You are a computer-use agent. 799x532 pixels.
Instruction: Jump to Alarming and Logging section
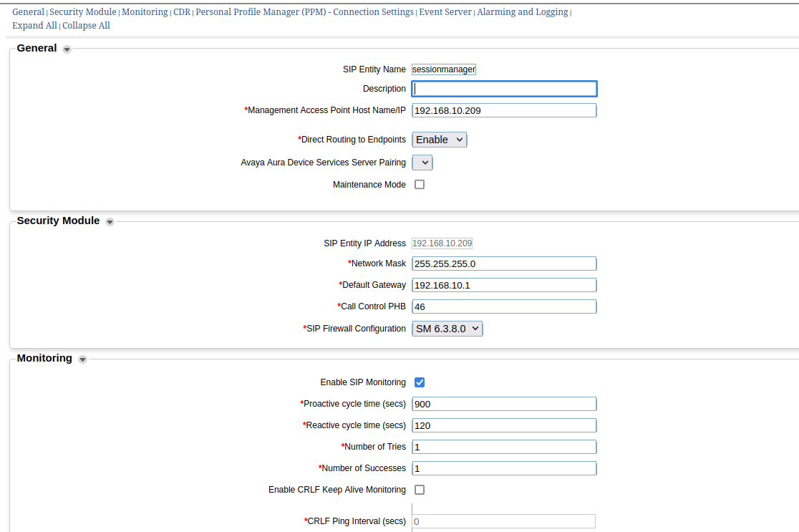[x=522, y=12]
